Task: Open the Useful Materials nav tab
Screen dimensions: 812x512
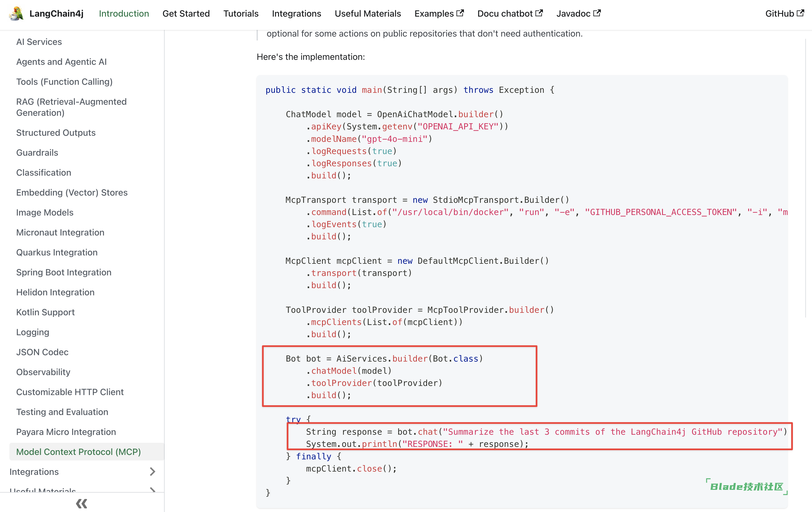Action: [367, 14]
